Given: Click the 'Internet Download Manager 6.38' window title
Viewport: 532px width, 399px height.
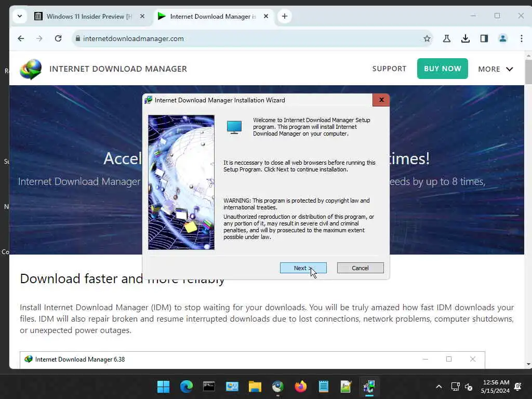Looking at the screenshot, I should tap(80, 360).
